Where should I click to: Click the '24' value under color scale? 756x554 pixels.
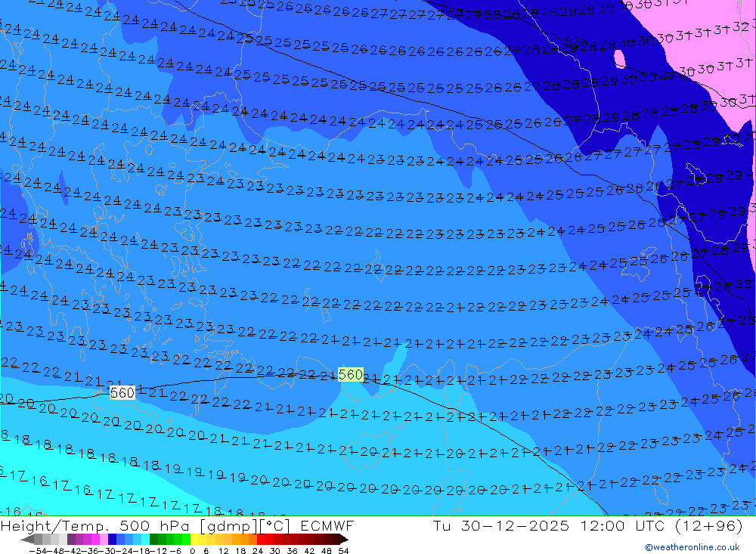[x=258, y=551]
